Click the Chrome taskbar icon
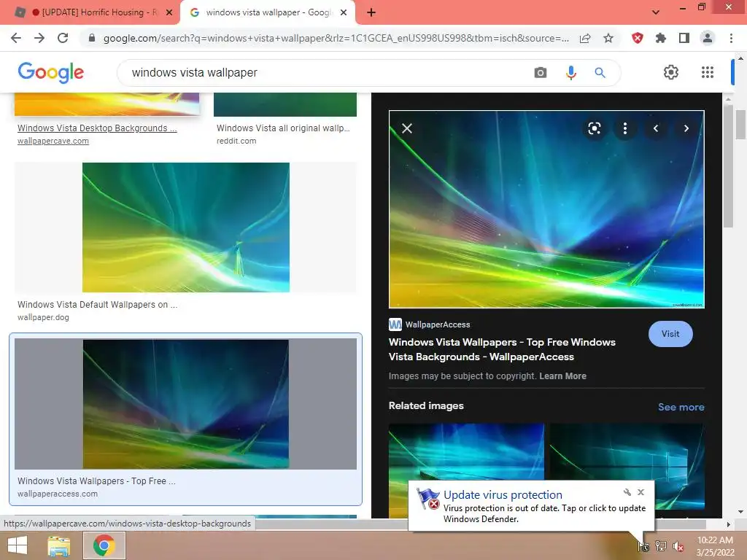Viewport: 747px width, 560px height. point(104,545)
